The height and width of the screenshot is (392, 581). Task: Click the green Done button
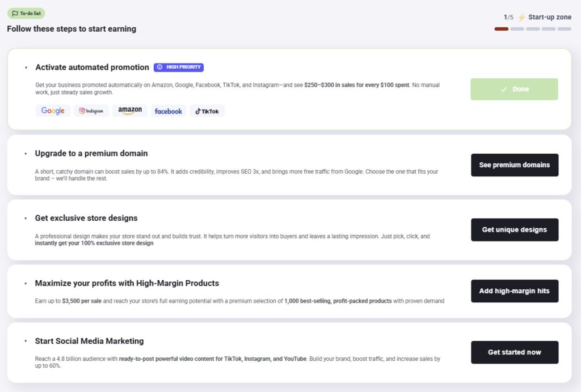[x=514, y=89]
